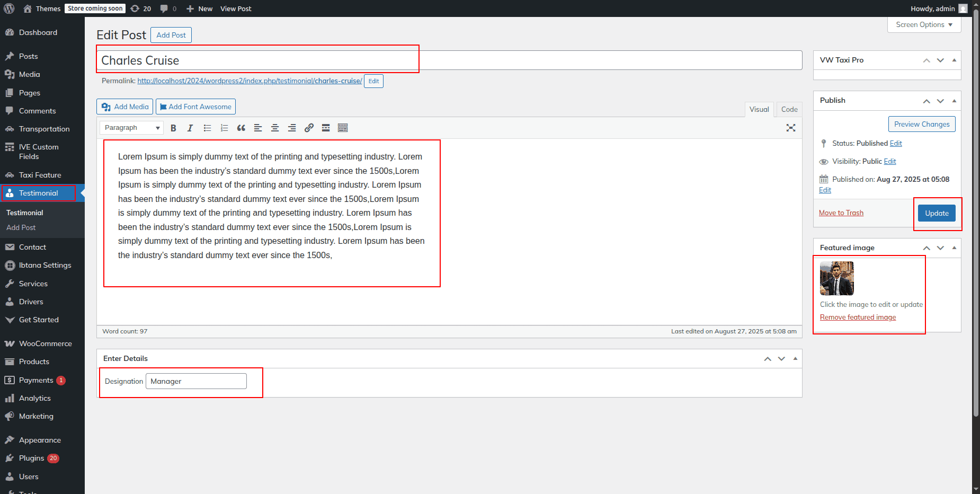Viewport: 980px width, 494px height.
Task: Open WooCommerce in the sidebar menu
Action: [x=45, y=343]
